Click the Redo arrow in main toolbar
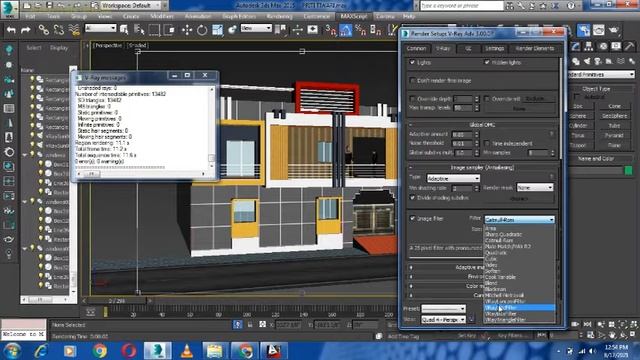The width and height of the screenshot is (640, 360). click(x=26, y=30)
